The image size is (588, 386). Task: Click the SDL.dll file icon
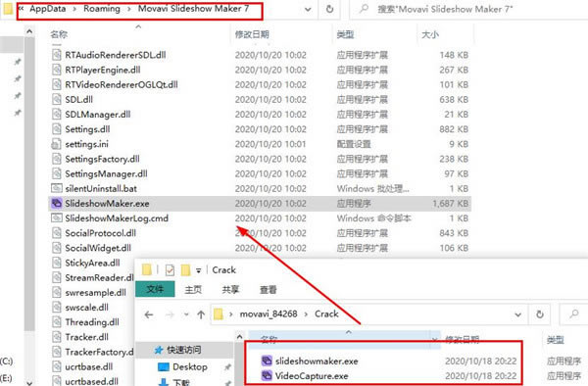pos(56,99)
